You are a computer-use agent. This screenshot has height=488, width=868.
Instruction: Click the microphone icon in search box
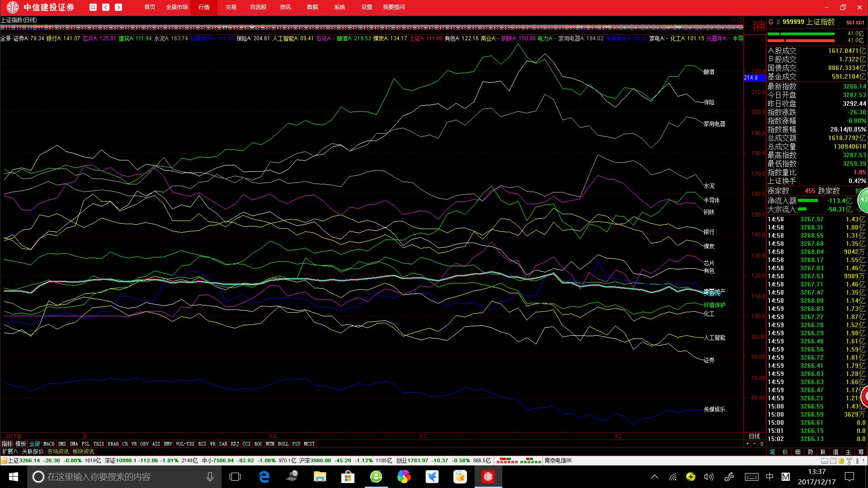coord(210,477)
